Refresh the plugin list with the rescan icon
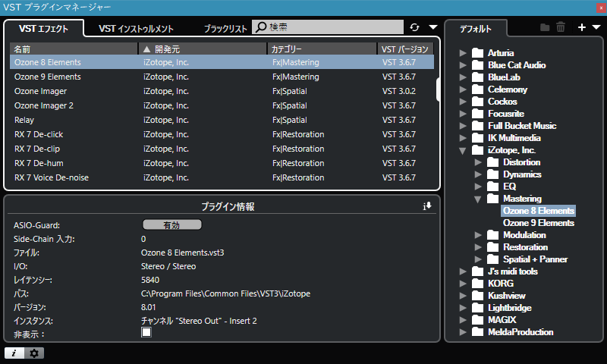This screenshot has height=364, width=607. click(x=414, y=27)
